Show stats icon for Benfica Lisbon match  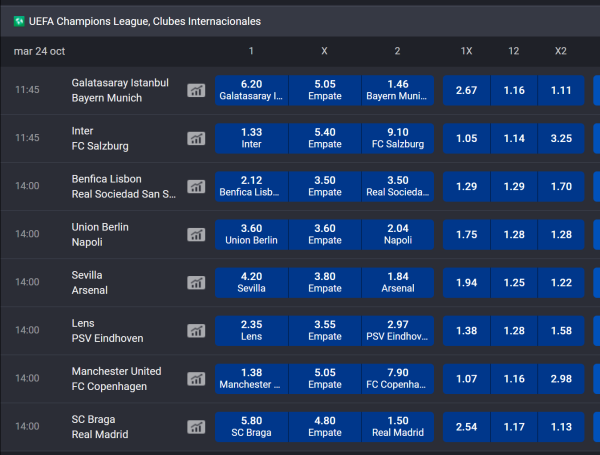196,186
